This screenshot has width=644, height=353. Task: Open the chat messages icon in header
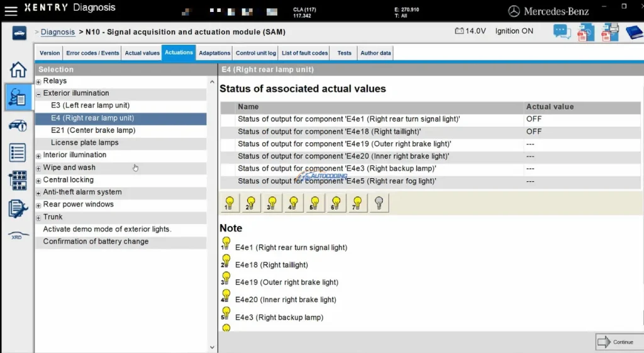pos(562,31)
